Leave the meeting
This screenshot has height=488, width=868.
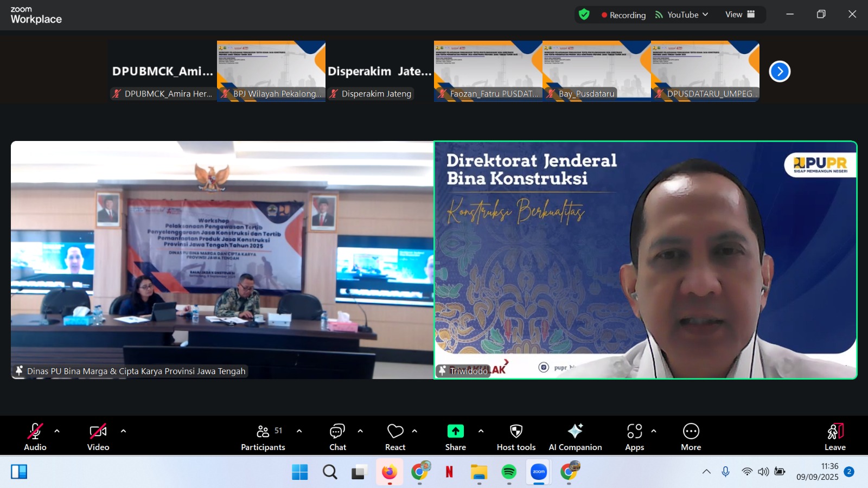point(835,437)
